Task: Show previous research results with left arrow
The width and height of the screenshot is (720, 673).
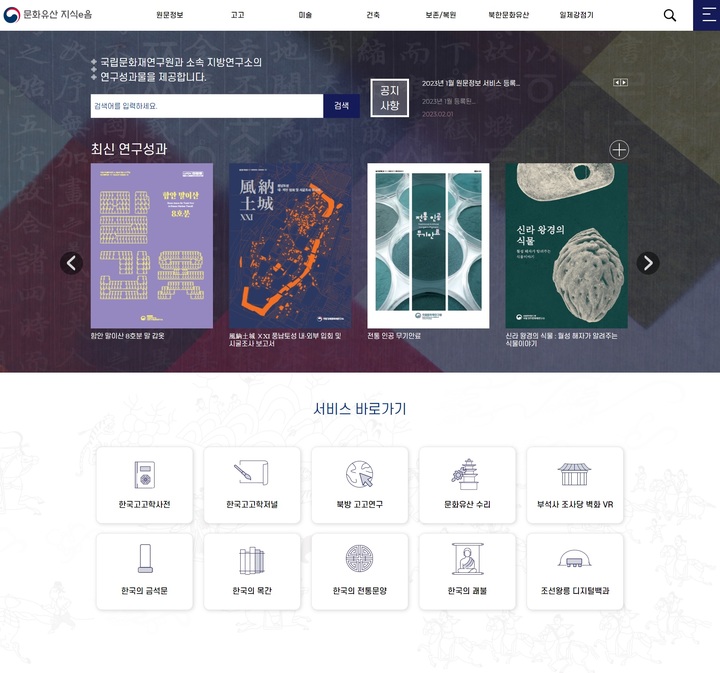Action: (x=71, y=263)
